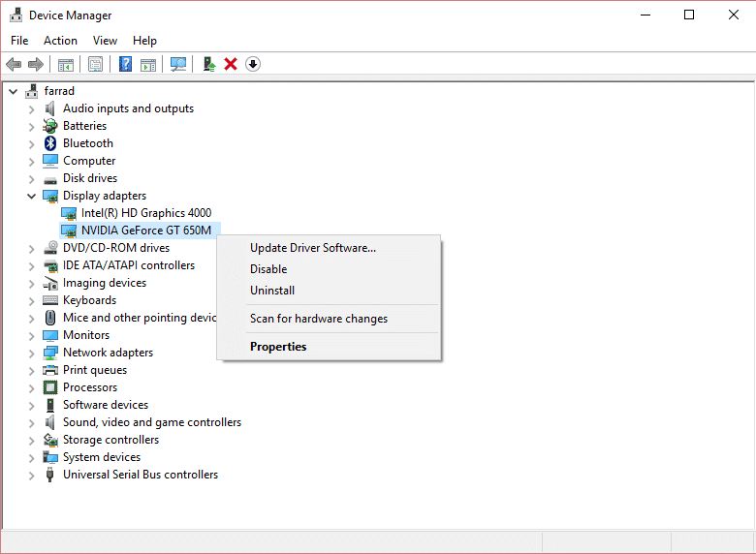Expand the Network adapters category
Viewport: 756px width, 554px height.
coord(32,353)
